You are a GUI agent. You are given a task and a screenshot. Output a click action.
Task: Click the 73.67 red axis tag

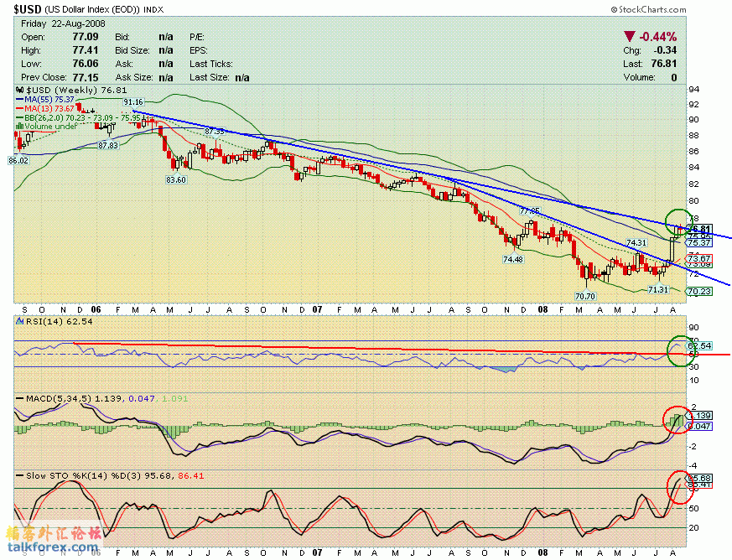(698, 258)
